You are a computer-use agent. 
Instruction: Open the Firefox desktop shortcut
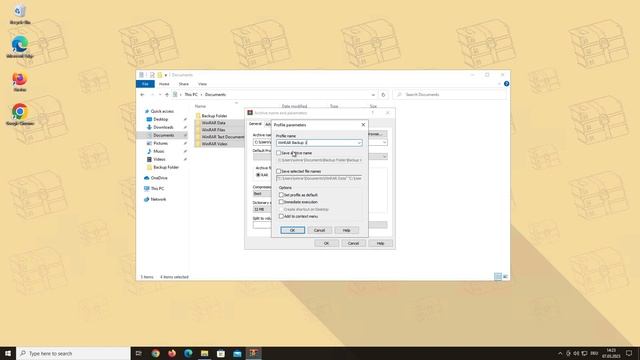point(20,82)
